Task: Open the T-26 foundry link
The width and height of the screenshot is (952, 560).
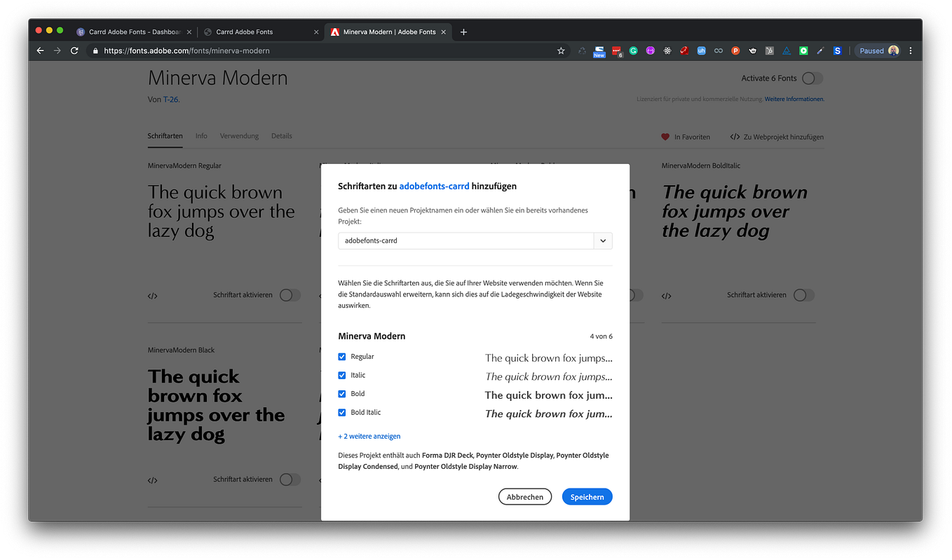Action: pyautogui.click(x=171, y=100)
